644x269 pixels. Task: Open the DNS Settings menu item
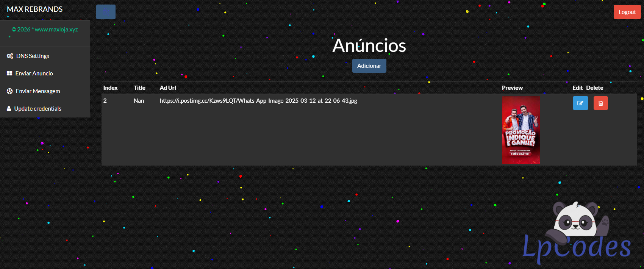click(x=33, y=56)
